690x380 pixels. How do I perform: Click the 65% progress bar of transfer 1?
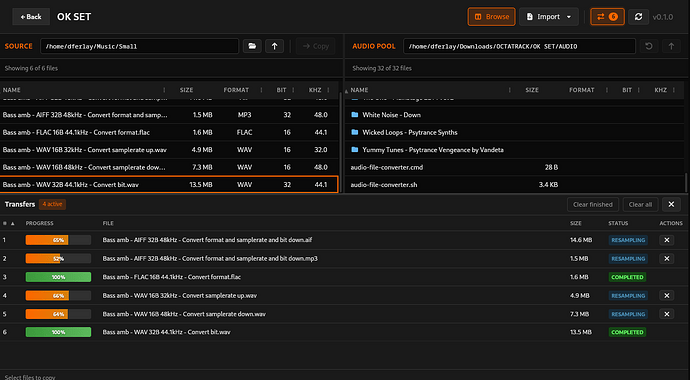click(58, 240)
